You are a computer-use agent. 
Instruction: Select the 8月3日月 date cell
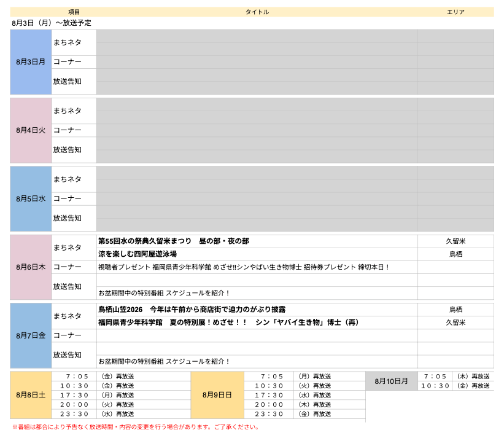[x=31, y=62]
